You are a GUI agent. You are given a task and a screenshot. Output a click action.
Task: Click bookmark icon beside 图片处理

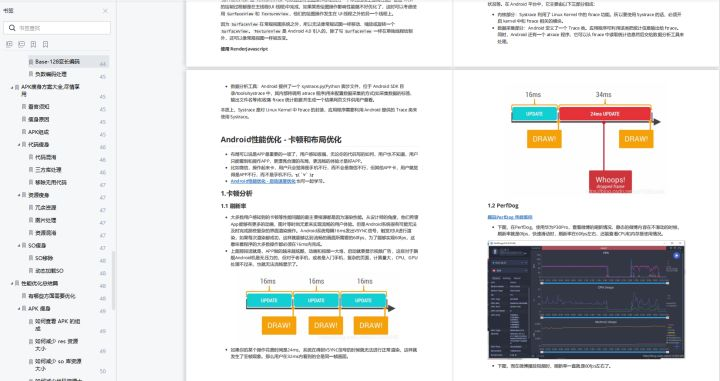click(x=31, y=220)
